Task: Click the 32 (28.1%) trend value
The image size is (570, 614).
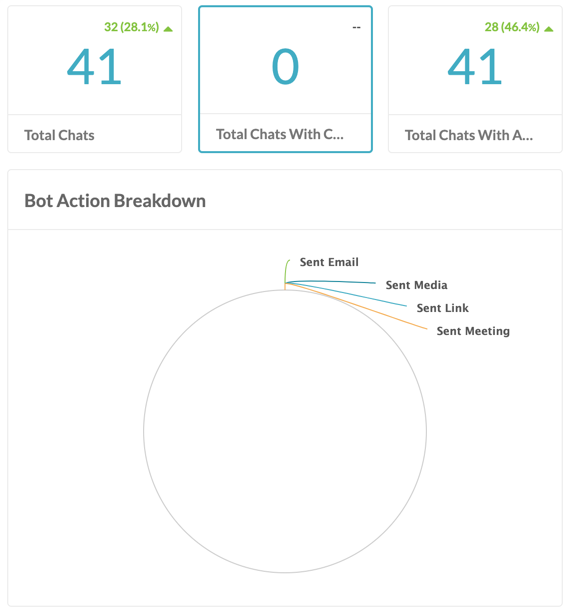Action: point(132,27)
